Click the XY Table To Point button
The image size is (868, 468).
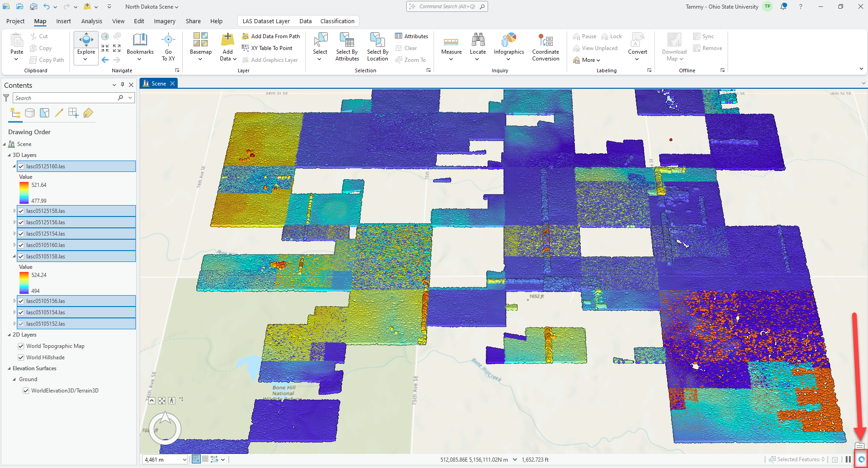click(271, 48)
